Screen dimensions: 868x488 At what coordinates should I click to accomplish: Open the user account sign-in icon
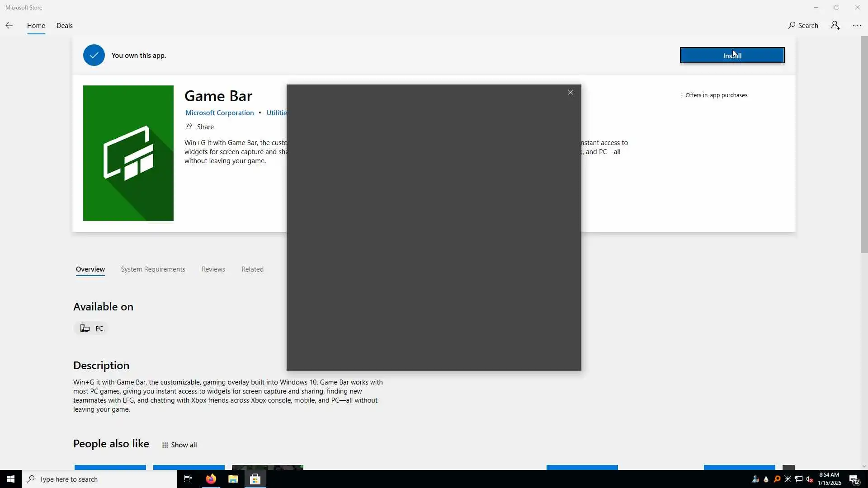tap(835, 26)
